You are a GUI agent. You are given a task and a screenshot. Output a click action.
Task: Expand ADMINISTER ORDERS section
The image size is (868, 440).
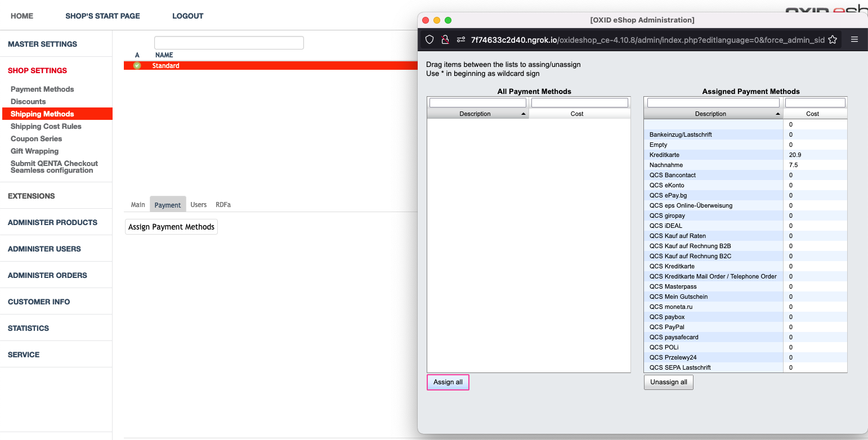tap(47, 275)
